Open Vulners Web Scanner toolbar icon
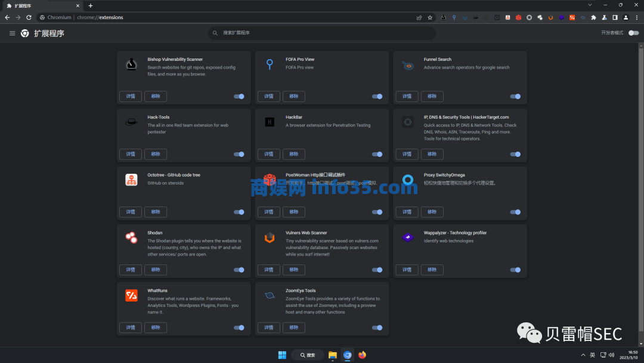Viewport: 644px width, 363px height. [550, 18]
